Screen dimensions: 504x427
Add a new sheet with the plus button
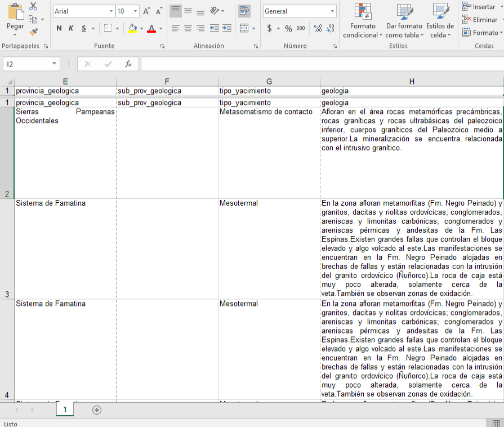coord(97,410)
